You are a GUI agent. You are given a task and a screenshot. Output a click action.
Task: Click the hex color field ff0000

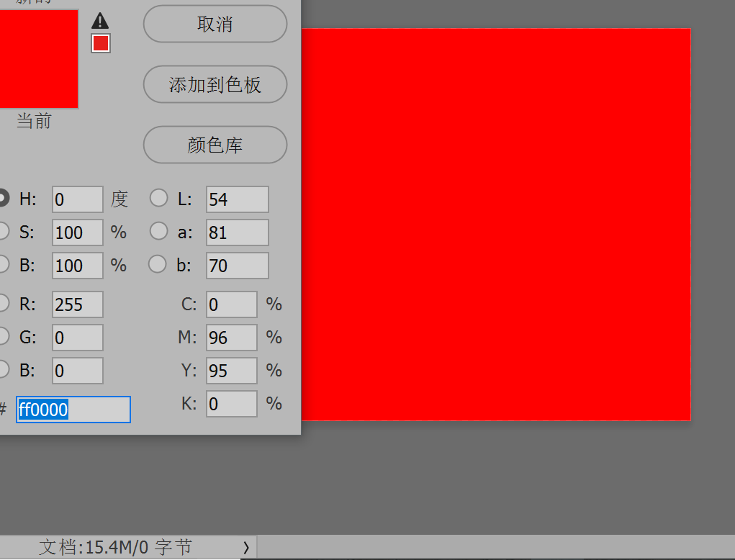(x=73, y=410)
